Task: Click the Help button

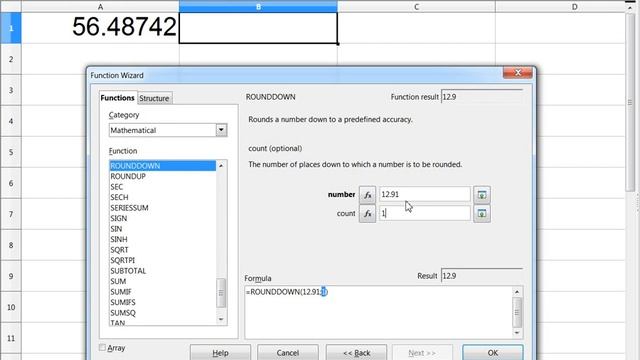Action: click(220, 352)
